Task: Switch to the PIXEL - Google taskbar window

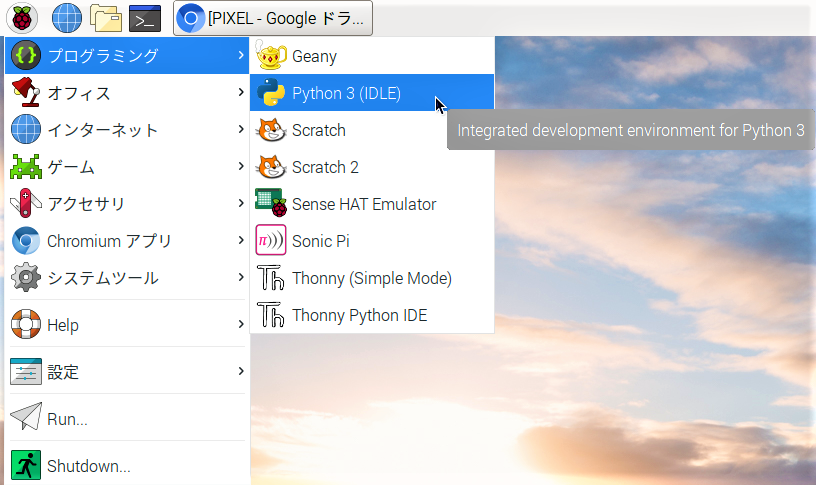Action: (x=273, y=18)
